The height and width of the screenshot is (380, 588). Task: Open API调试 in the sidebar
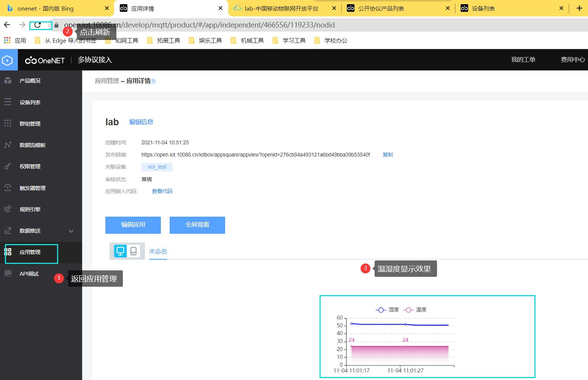29,273
